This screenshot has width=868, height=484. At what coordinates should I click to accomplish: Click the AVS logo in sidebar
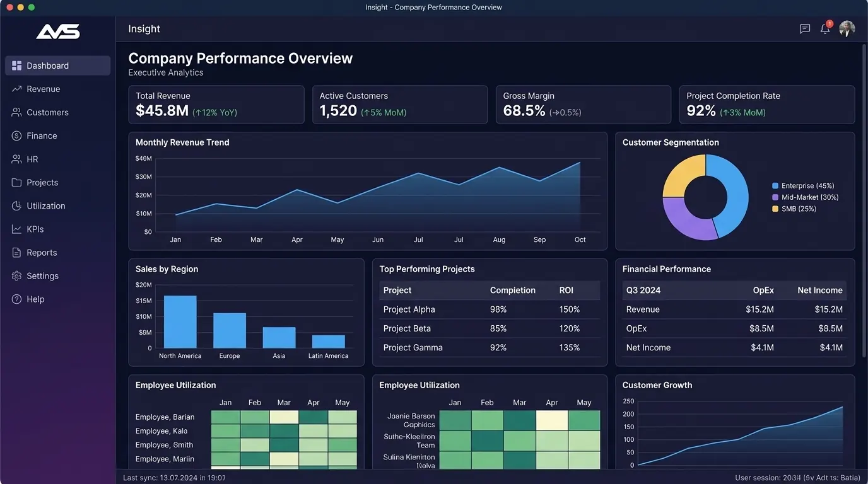pos(58,31)
